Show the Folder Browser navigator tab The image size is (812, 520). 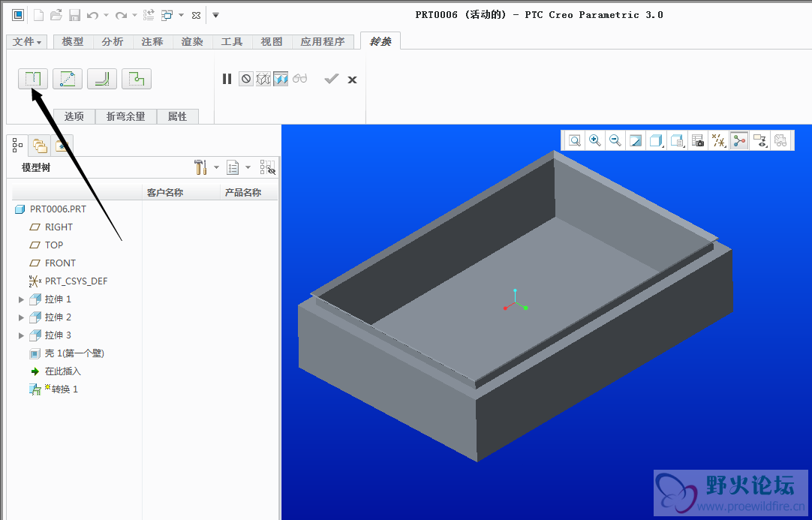(x=39, y=146)
